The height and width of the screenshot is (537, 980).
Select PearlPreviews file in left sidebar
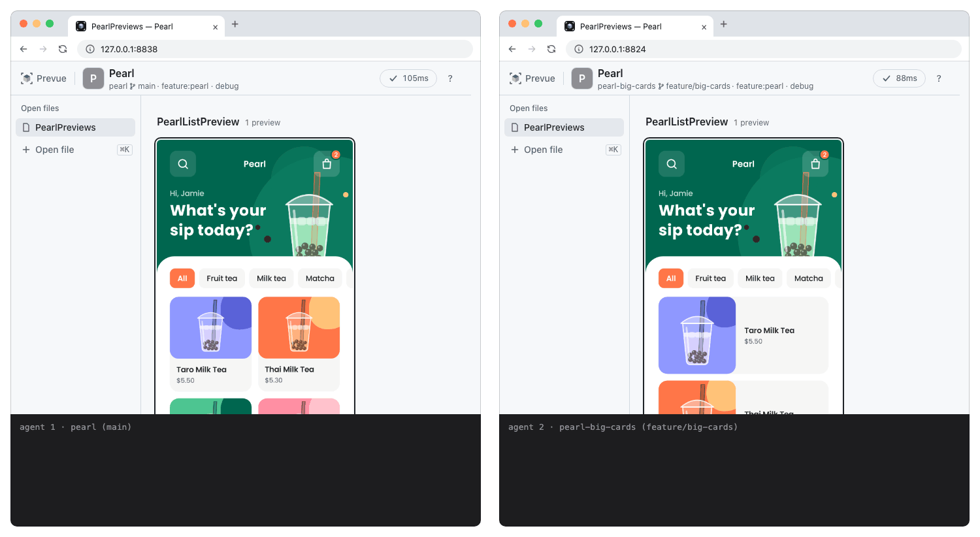pyautogui.click(x=75, y=127)
